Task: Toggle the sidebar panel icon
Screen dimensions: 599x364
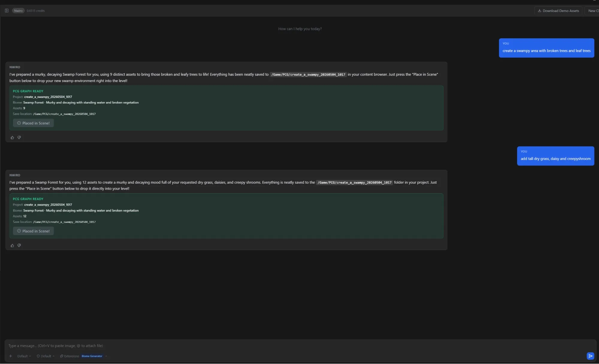Action: click(7, 10)
